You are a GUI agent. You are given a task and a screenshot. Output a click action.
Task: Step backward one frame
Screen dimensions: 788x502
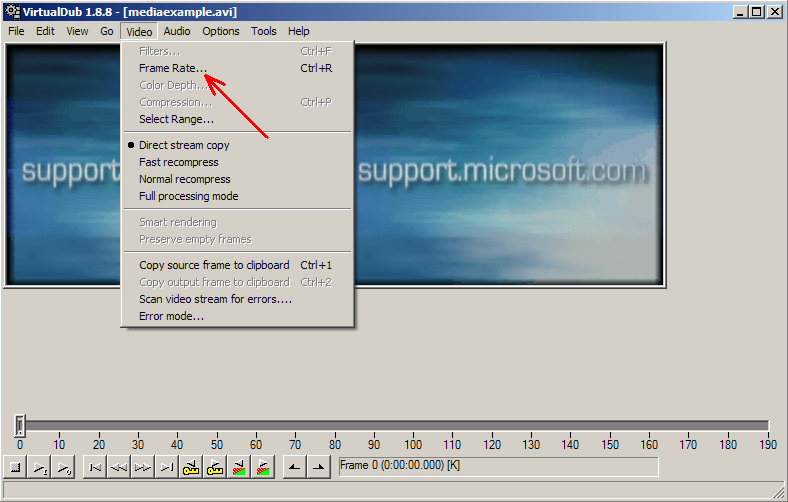[119, 467]
